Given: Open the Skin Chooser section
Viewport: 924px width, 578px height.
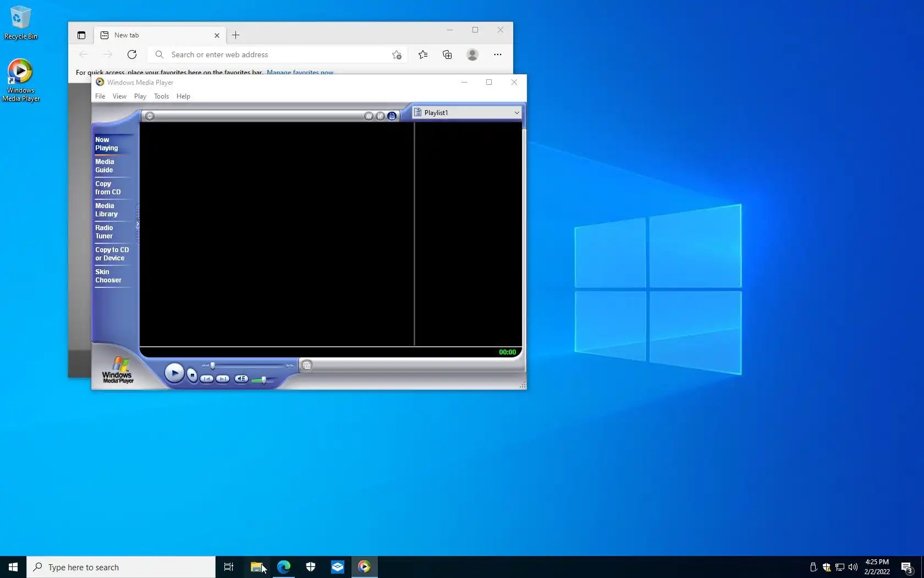Looking at the screenshot, I should (114, 276).
